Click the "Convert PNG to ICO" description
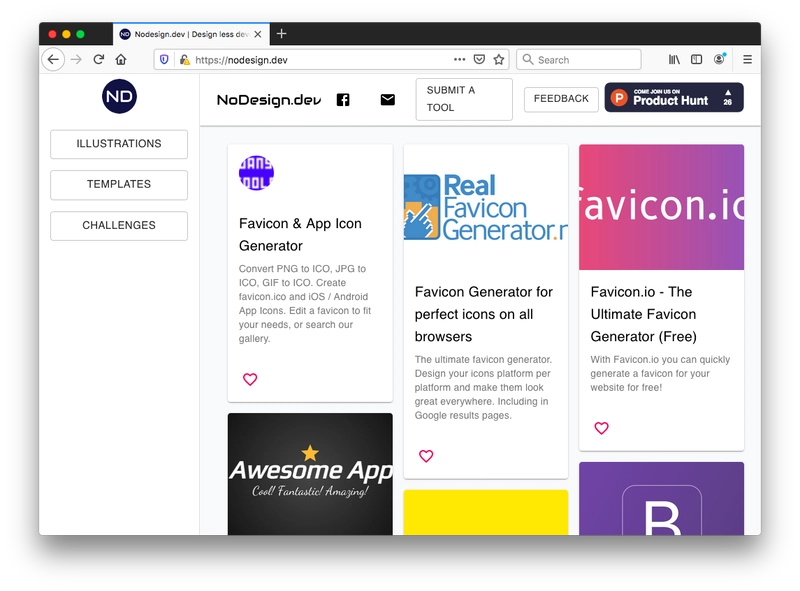This screenshot has width=800, height=591. click(x=305, y=304)
